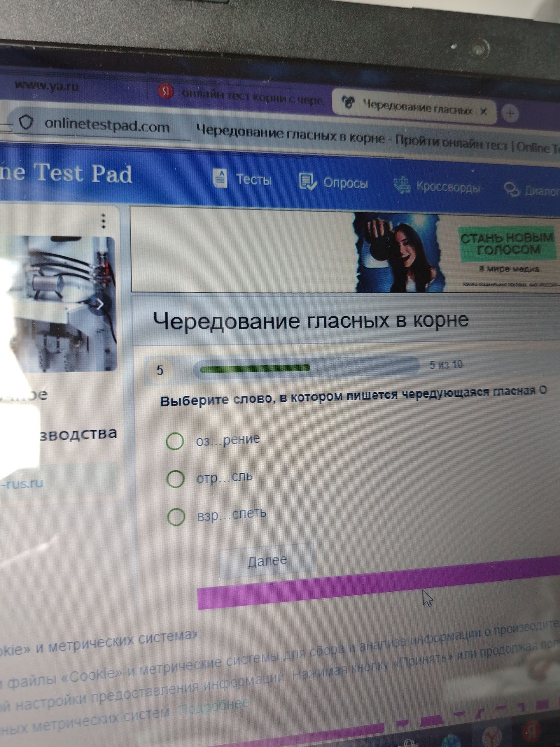Click the 5 из 10 progress counter
560x747 pixels.
446,365
